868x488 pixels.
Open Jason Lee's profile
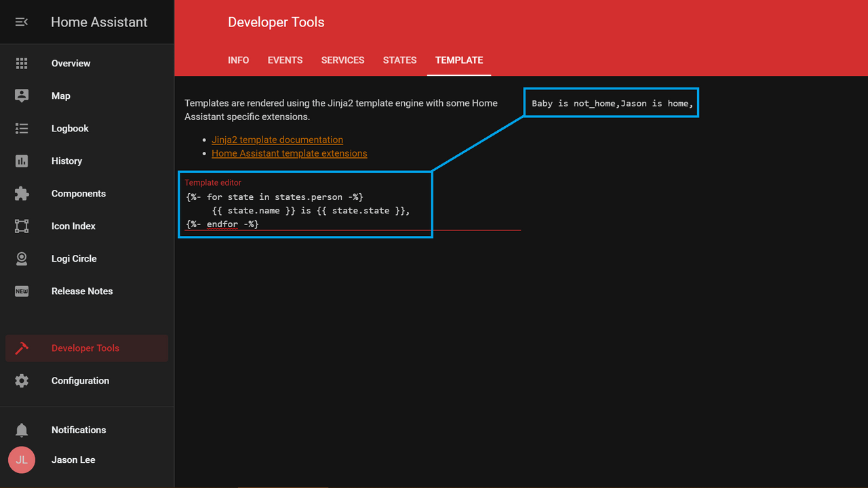point(87,460)
